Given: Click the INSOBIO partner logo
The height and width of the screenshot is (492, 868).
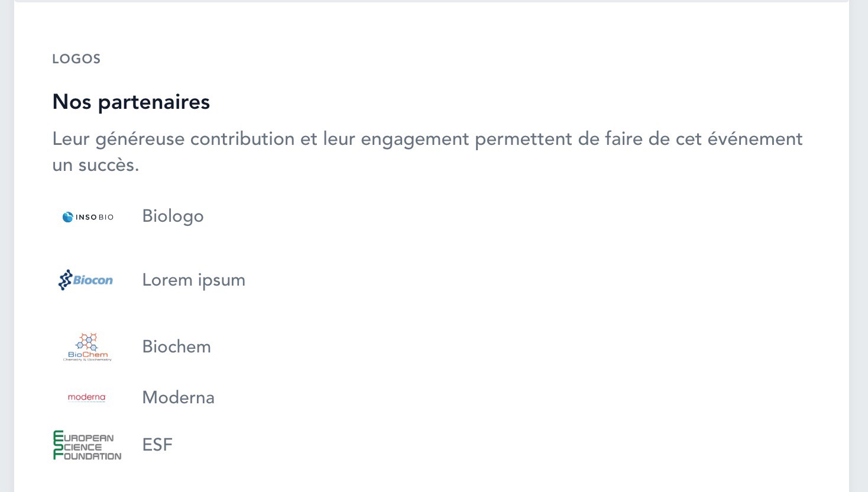Looking at the screenshot, I should [88, 217].
